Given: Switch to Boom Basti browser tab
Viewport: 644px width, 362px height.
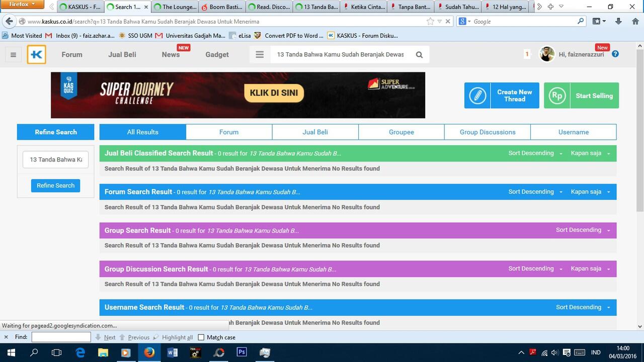Looking at the screenshot, I should click(x=222, y=7).
